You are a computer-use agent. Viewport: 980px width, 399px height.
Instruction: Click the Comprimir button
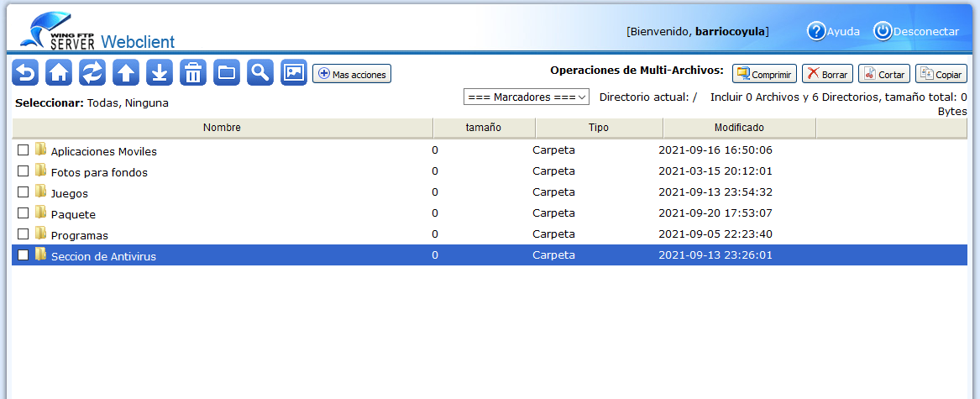point(764,74)
